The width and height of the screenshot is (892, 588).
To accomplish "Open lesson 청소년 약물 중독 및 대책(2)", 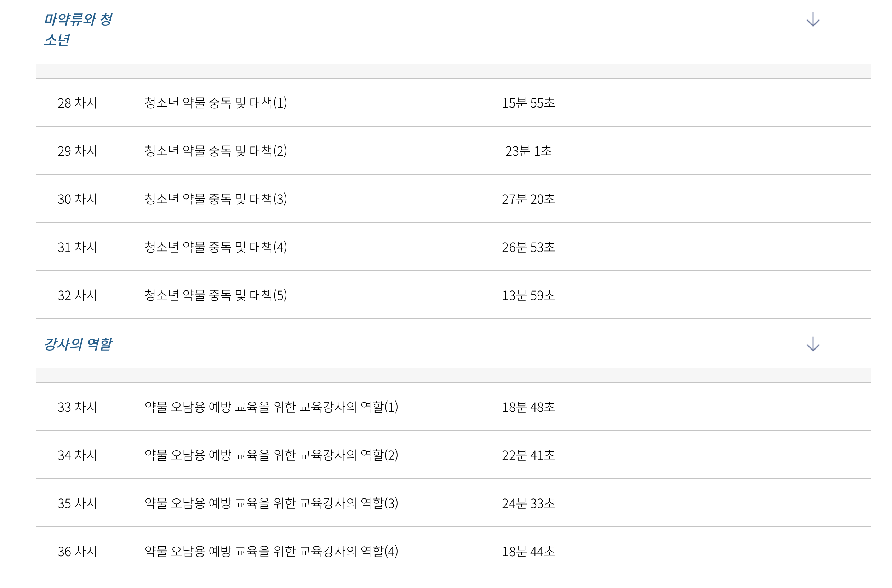I will [x=216, y=151].
